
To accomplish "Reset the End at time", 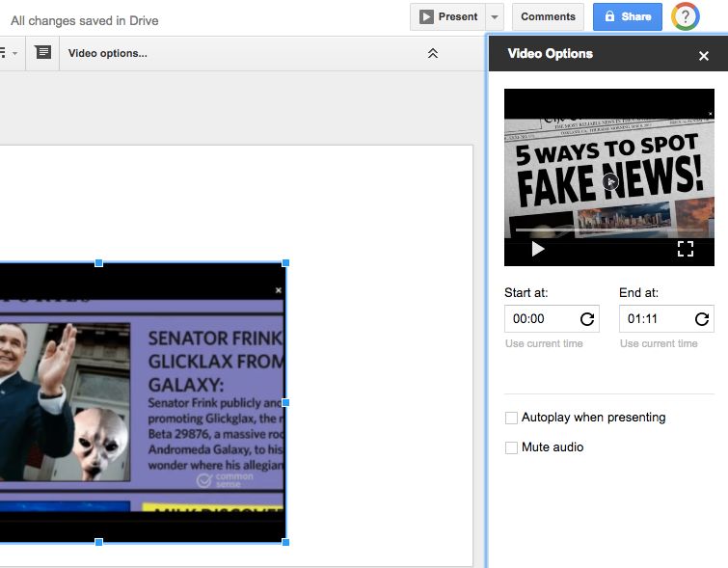I will 702,319.
